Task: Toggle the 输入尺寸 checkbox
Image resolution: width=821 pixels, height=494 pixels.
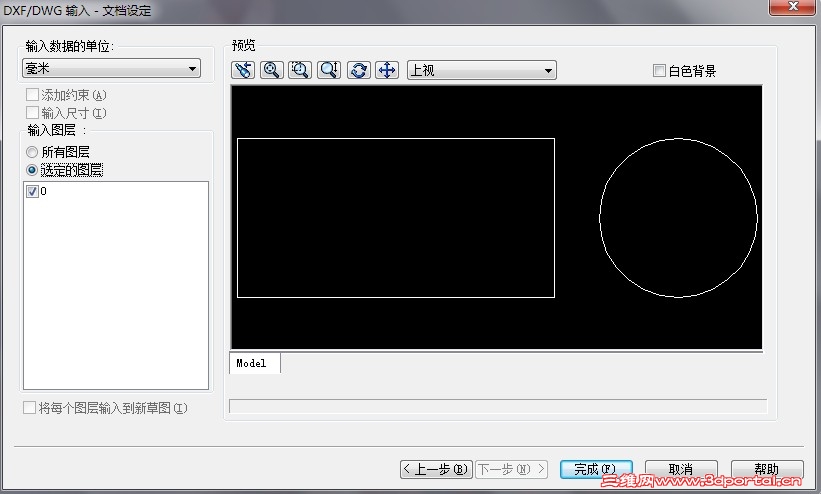Action: (x=32, y=113)
